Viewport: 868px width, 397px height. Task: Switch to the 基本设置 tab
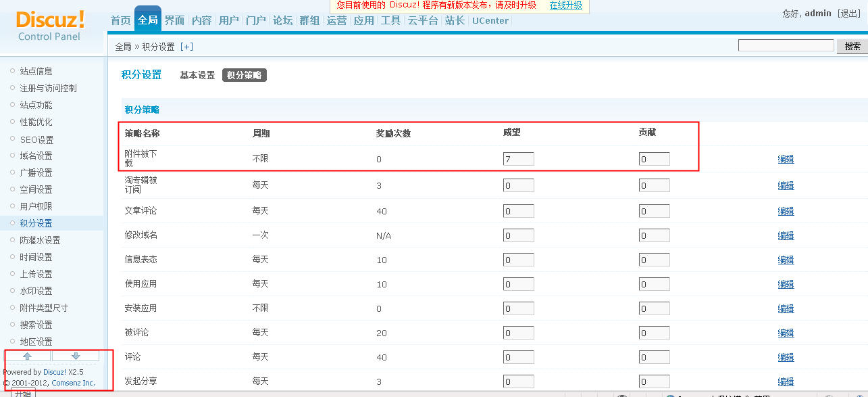(x=197, y=75)
